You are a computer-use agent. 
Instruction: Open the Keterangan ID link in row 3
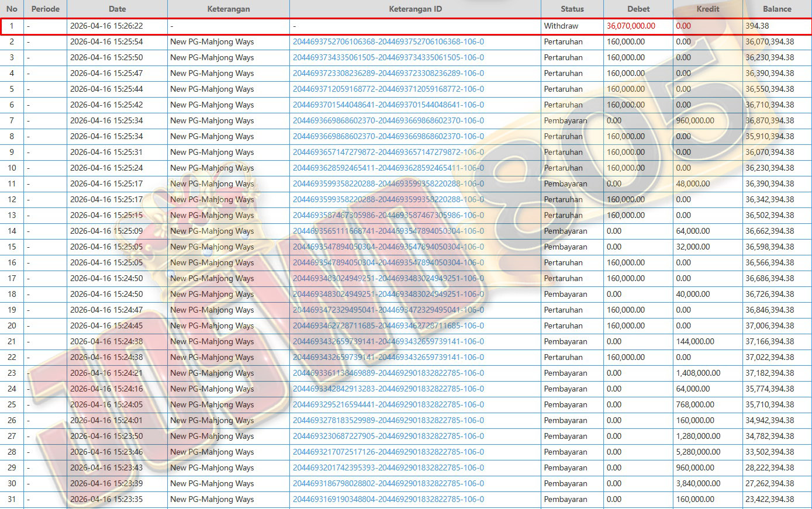[388, 58]
